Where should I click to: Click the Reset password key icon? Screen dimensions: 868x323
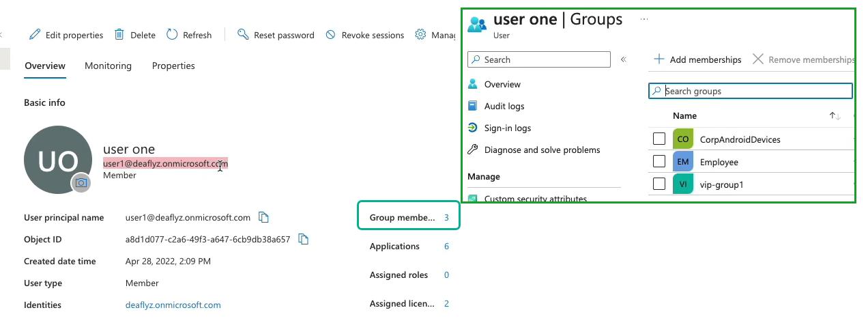click(x=243, y=35)
